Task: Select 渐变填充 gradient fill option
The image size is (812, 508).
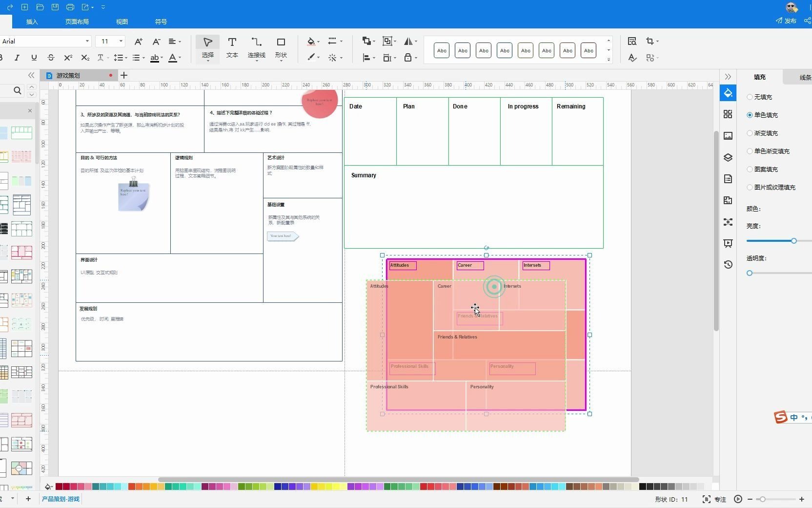Action: 762,133
